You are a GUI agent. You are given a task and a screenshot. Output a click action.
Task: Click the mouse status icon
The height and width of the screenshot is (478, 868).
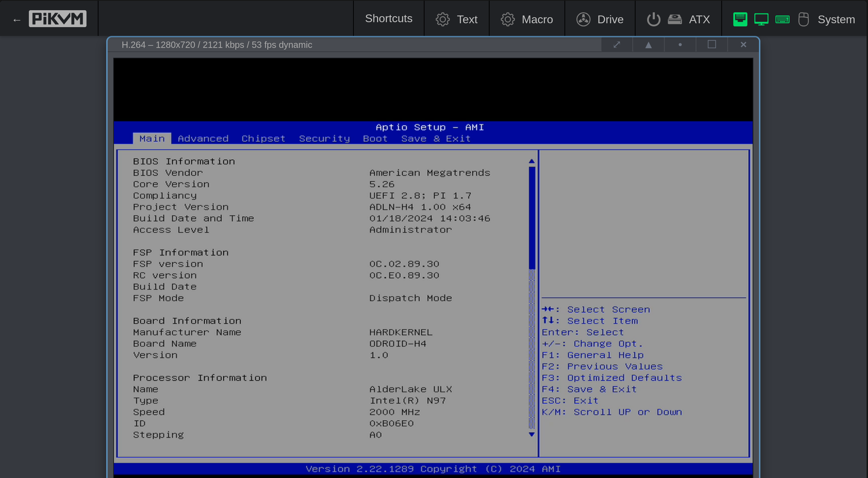click(x=804, y=19)
